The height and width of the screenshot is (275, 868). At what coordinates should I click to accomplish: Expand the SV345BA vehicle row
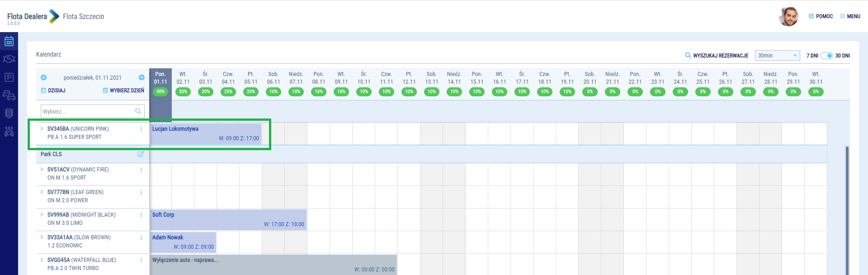pos(42,129)
